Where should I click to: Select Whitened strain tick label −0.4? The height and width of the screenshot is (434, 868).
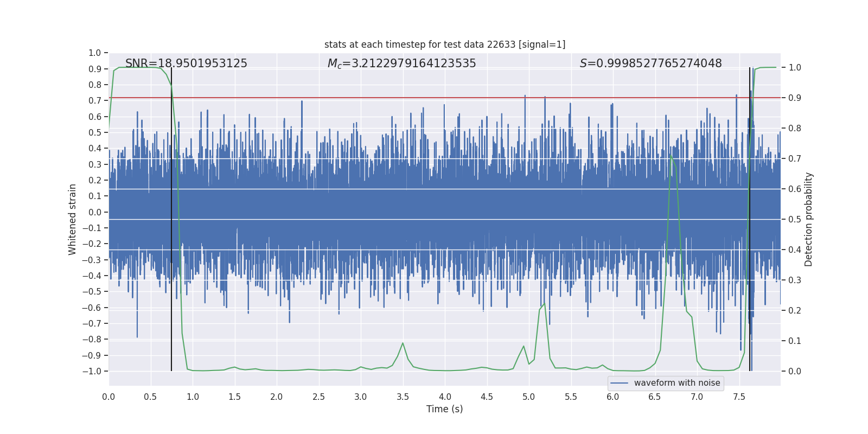(x=92, y=276)
